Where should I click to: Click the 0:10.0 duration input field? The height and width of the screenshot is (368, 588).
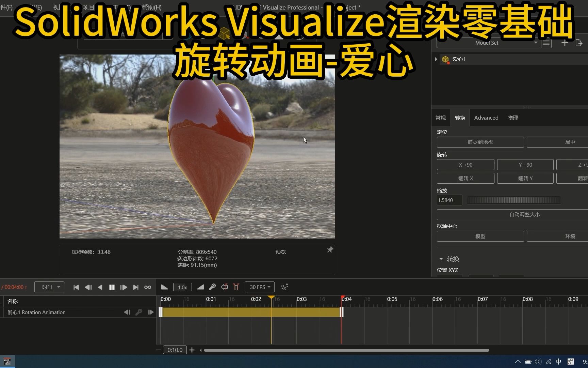(x=175, y=350)
